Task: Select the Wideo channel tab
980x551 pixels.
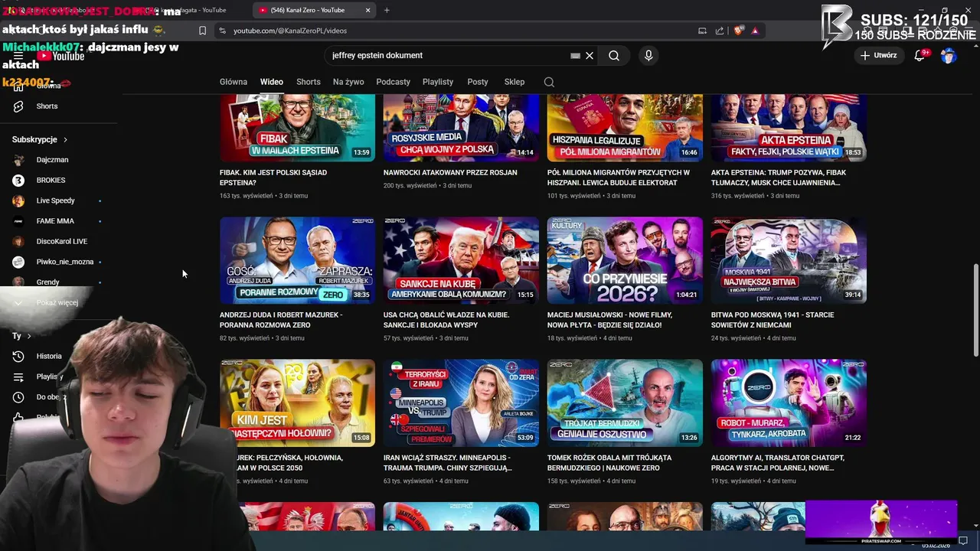Action: point(271,82)
